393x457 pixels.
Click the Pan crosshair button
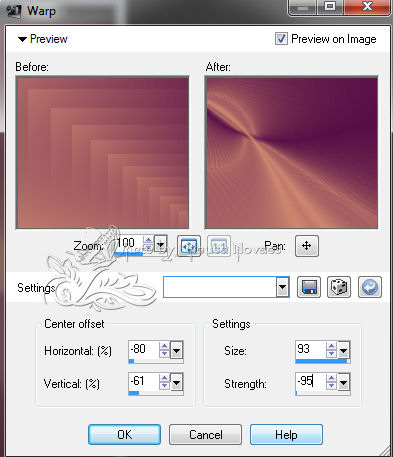[307, 246]
